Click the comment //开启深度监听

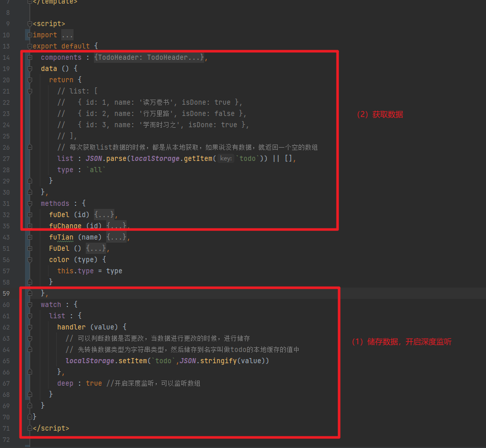(154, 384)
